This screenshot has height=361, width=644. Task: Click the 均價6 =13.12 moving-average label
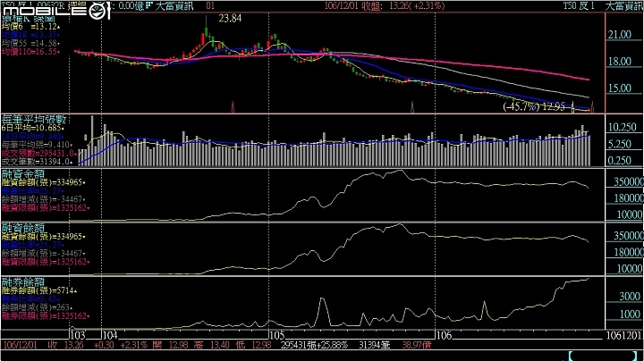(30, 27)
